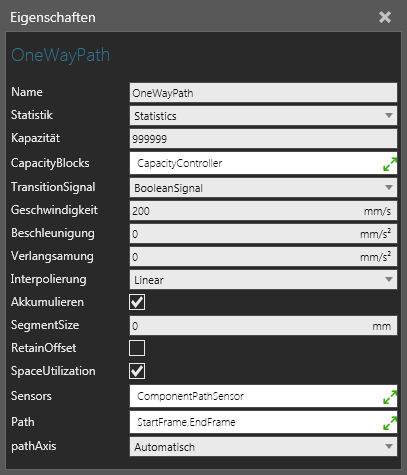Open the Statistik dropdown
The width and height of the screenshot is (407, 475).
[x=263, y=116]
